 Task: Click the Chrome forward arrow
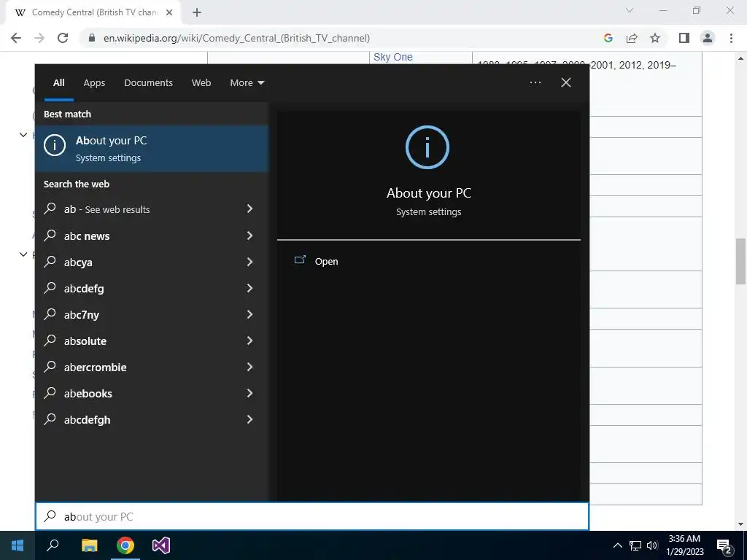coord(39,38)
